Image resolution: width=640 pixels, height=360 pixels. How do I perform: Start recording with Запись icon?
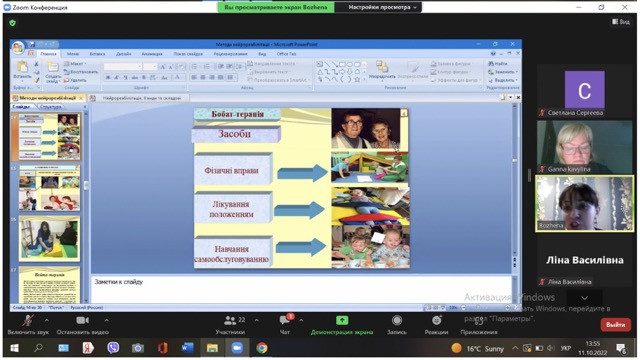(397, 320)
